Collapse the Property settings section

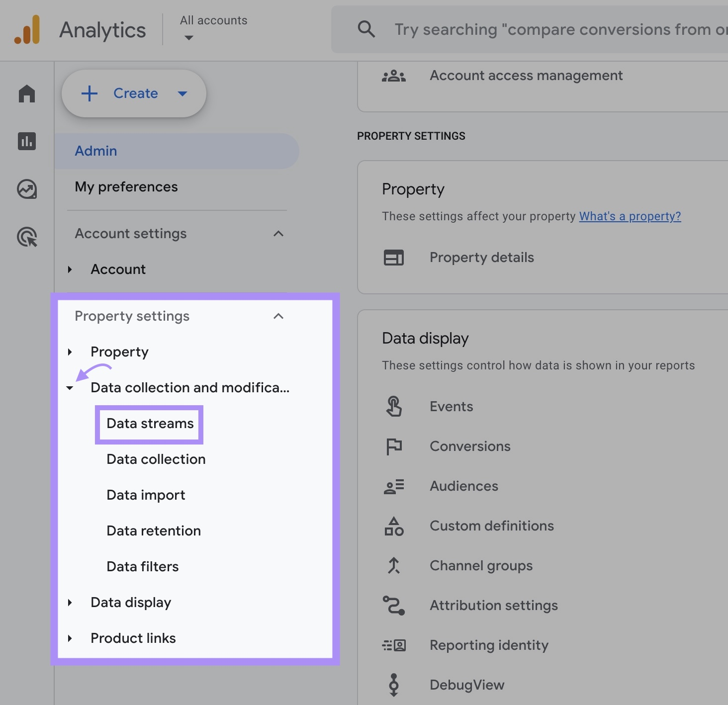[x=278, y=316]
